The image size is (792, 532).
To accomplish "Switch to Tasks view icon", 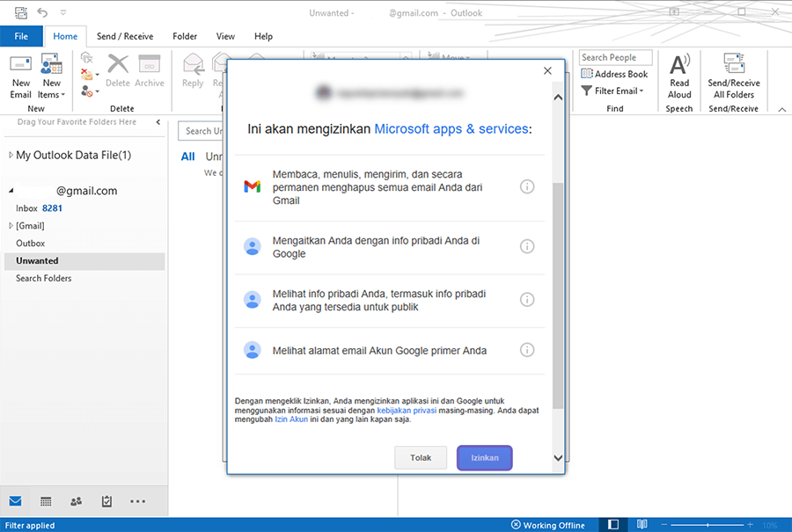I will coord(106,501).
